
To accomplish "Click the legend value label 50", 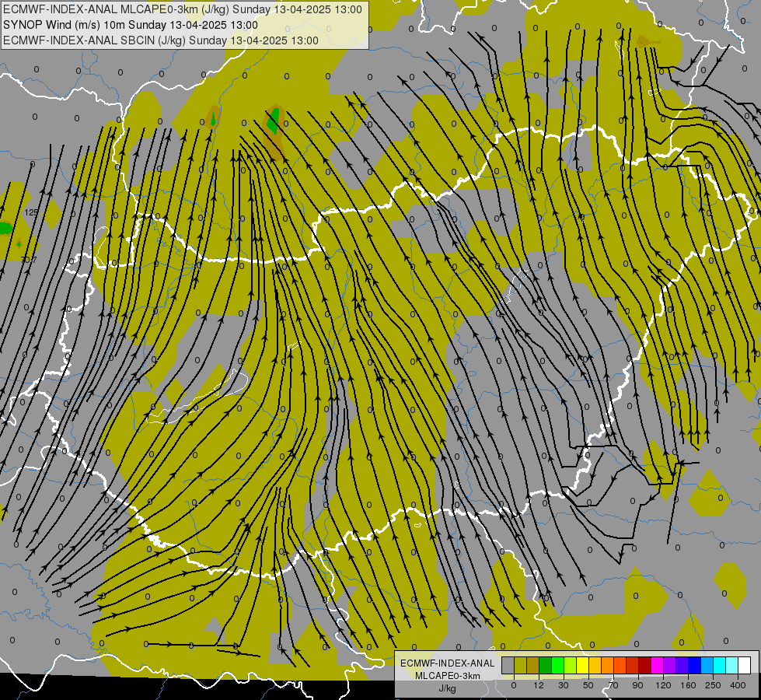I will 588,685.
